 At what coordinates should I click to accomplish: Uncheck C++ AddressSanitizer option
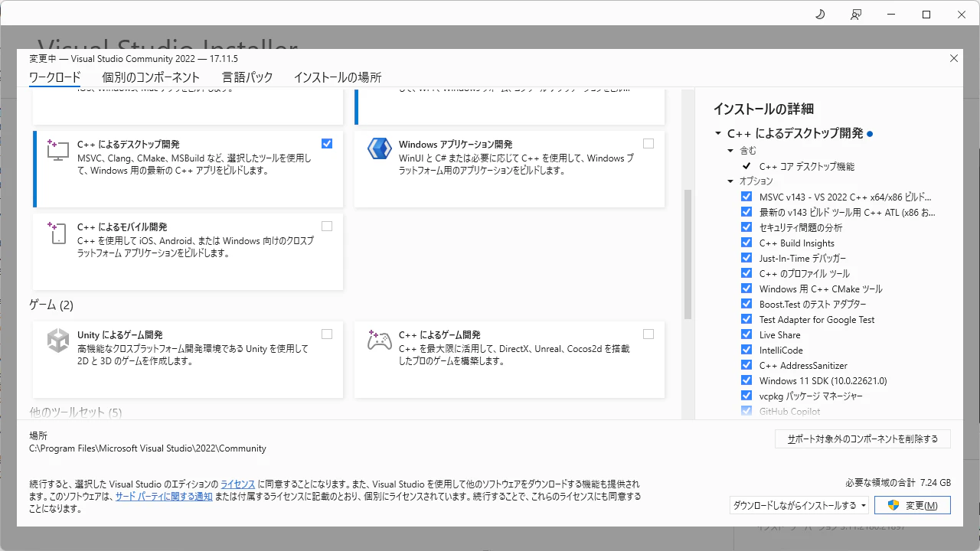(x=746, y=365)
